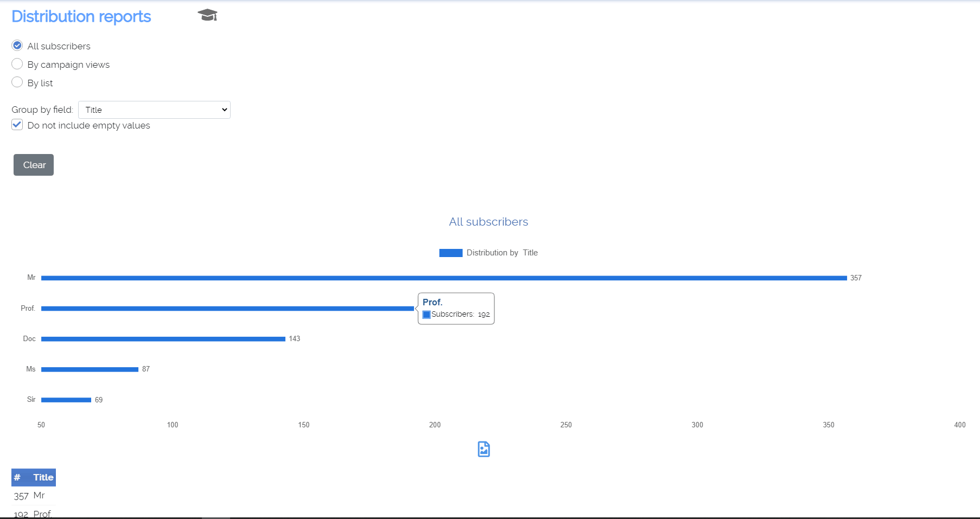Image resolution: width=980 pixels, height=519 pixels.
Task: Open the Group by field dropdown
Action: [154, 110]
